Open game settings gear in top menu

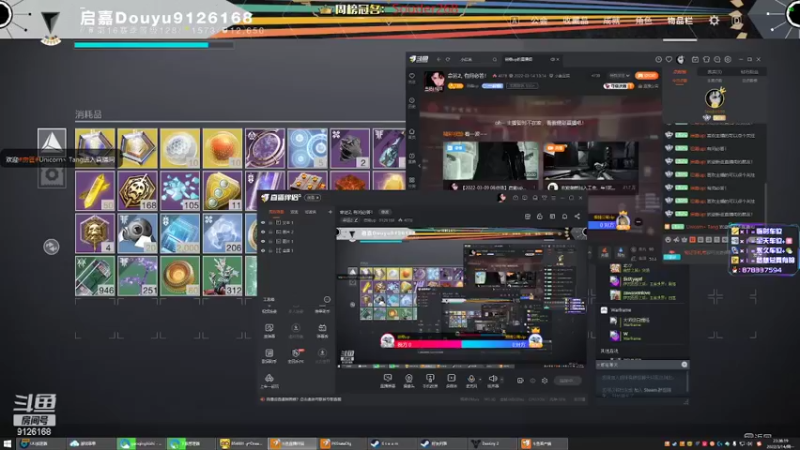point(714,20)
